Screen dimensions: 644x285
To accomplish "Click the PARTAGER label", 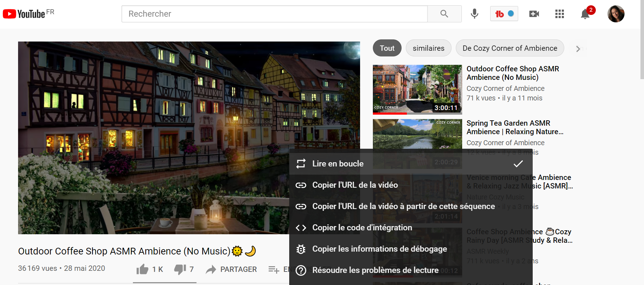I will pos(239,269).
